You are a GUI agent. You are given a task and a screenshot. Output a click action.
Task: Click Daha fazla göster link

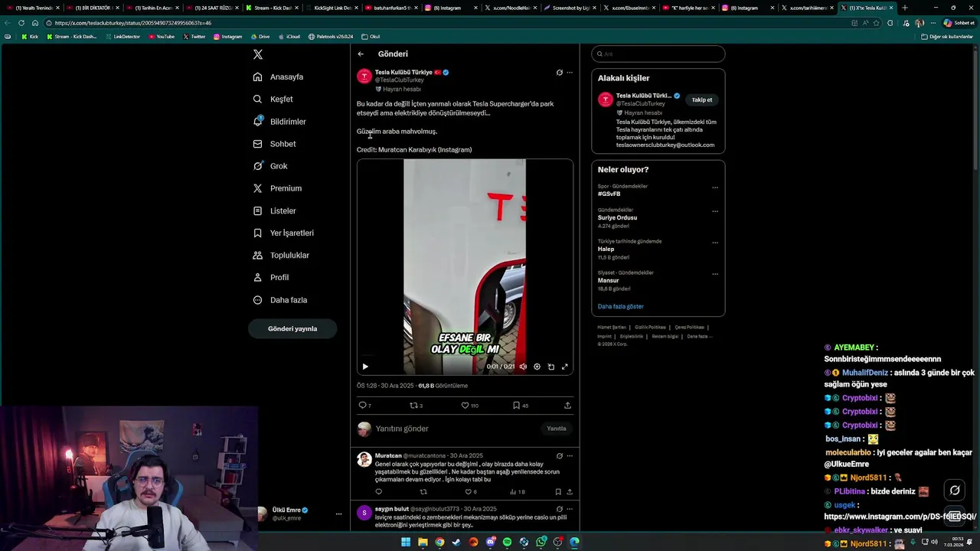coord(620,306)
